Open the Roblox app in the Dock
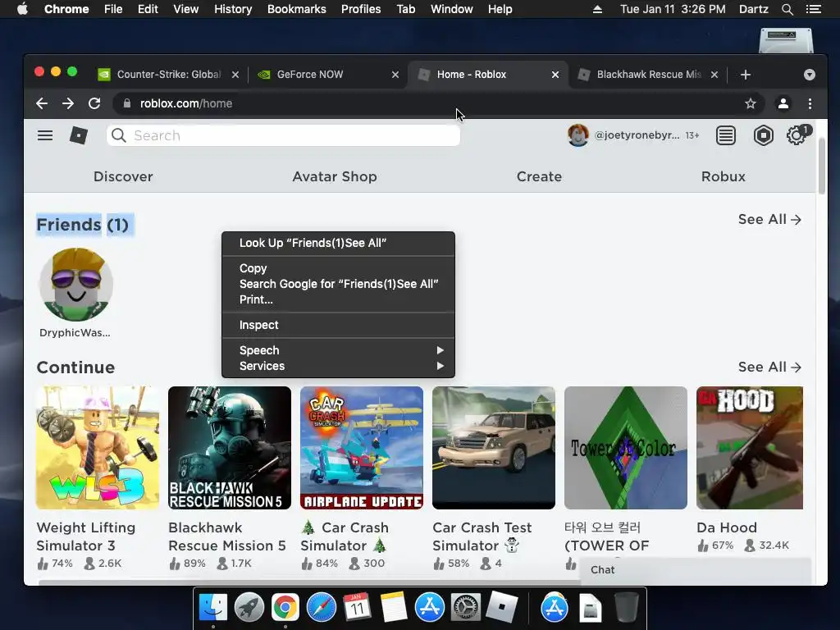This screenshot has height=630, width=840. [501, 608]
